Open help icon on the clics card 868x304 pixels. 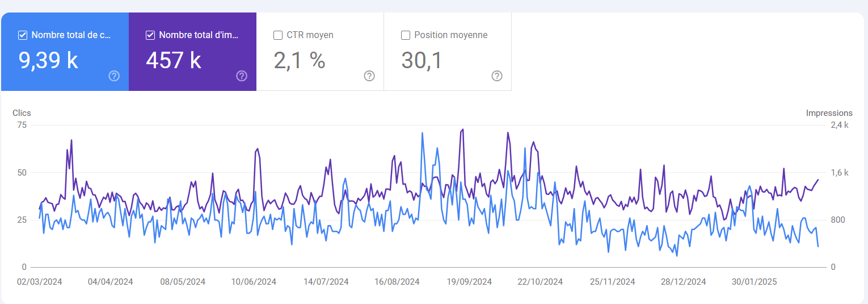[114, 76]
